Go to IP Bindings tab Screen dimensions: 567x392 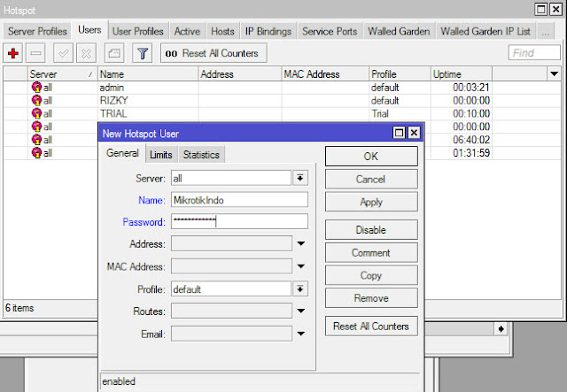268,32
